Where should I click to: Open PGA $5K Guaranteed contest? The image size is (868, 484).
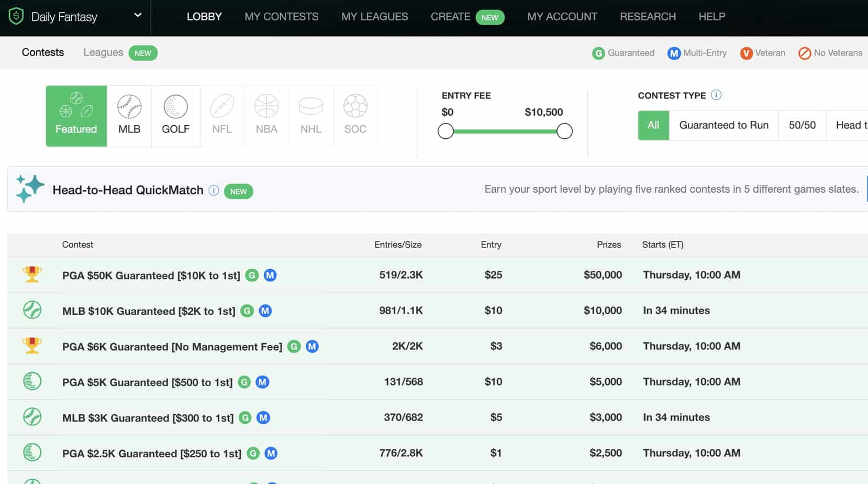(x=148, y=382)
